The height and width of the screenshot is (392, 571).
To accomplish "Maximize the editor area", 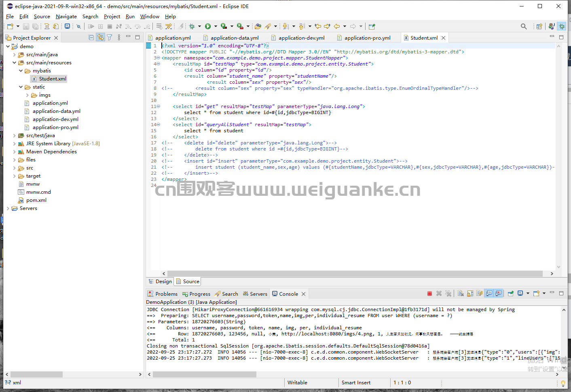I will coord(561,37).
